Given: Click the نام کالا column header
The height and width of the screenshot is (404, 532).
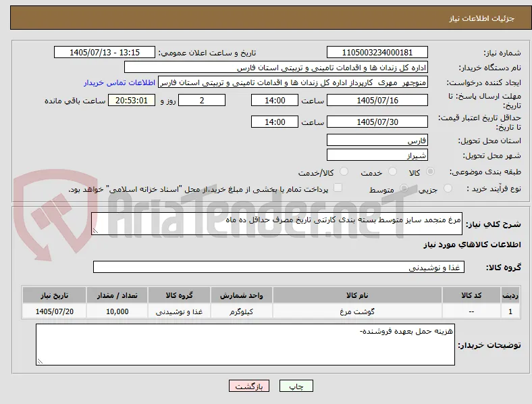Looking at the screenshot, I should pos(357,295).
